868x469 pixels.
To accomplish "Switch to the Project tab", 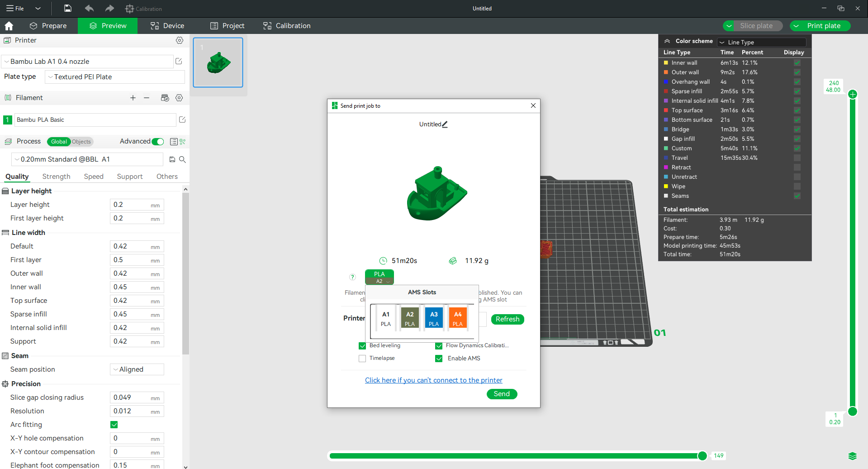I will (x=228, y=26).
